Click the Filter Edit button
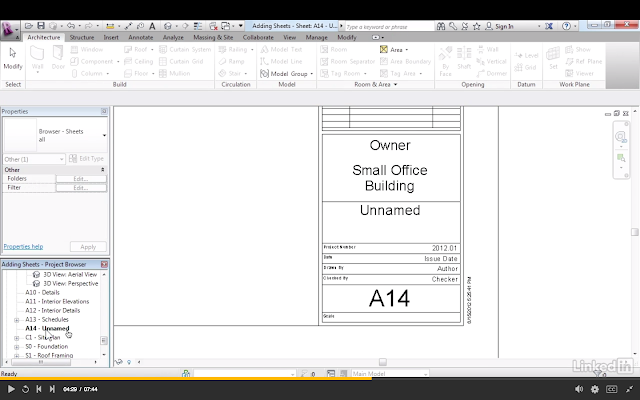The height and width of the screenshot is (400, 640). (x=81, y=188)
